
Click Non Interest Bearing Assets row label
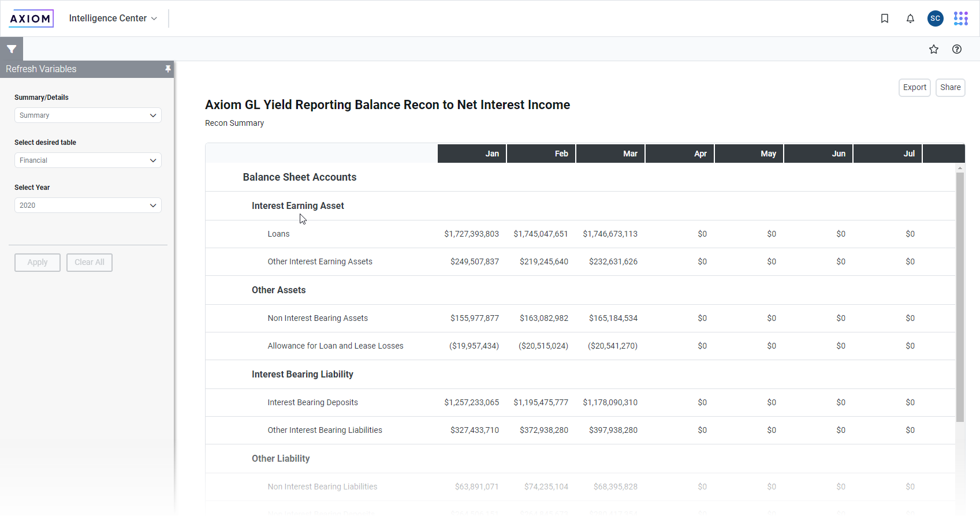tap(318, 318)
